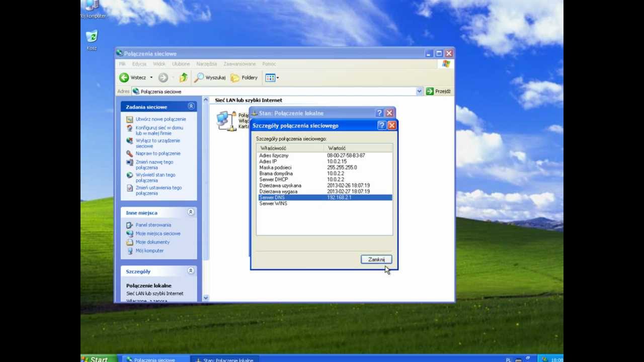Select the Dzierżawa wygasa row
Viewport: 644px width, 362px height.
tap(325, 192)
